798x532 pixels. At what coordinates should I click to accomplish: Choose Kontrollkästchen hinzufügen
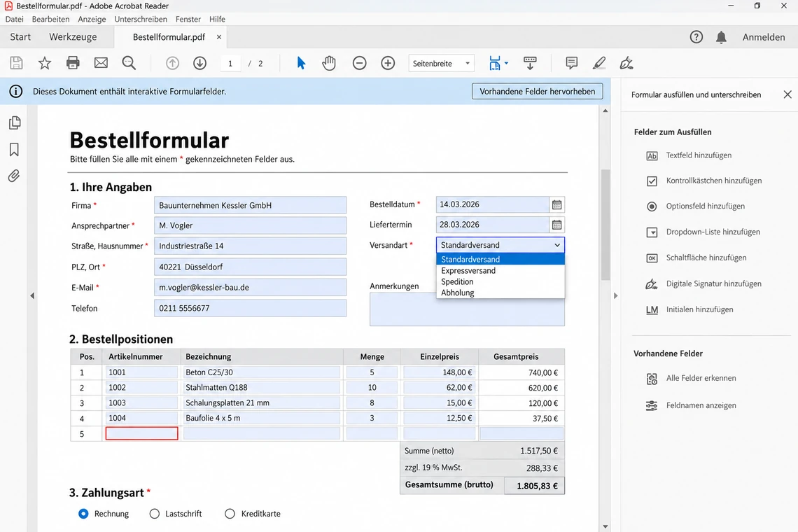(704, 181)
